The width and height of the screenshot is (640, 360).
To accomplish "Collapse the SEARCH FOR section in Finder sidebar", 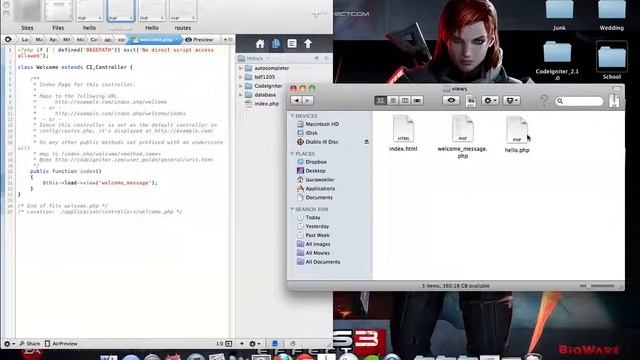I will pos(292,209).
